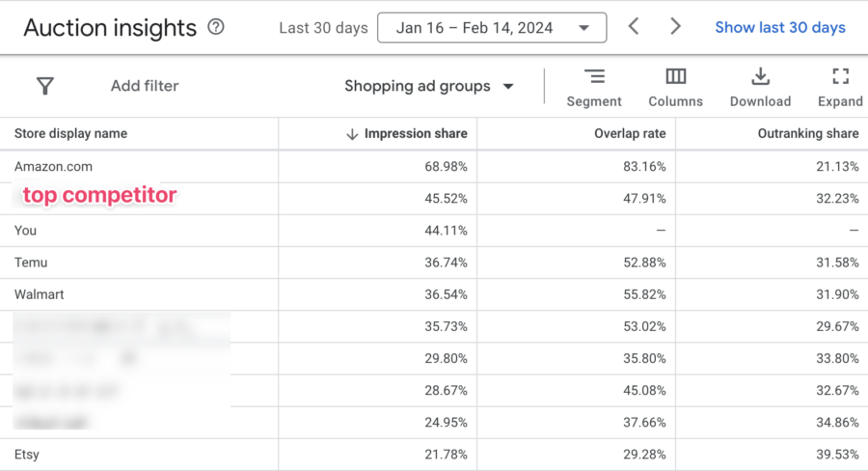Click the 35.73% impression share value
This screenshot has width=868, height=471.
[446, 326]
